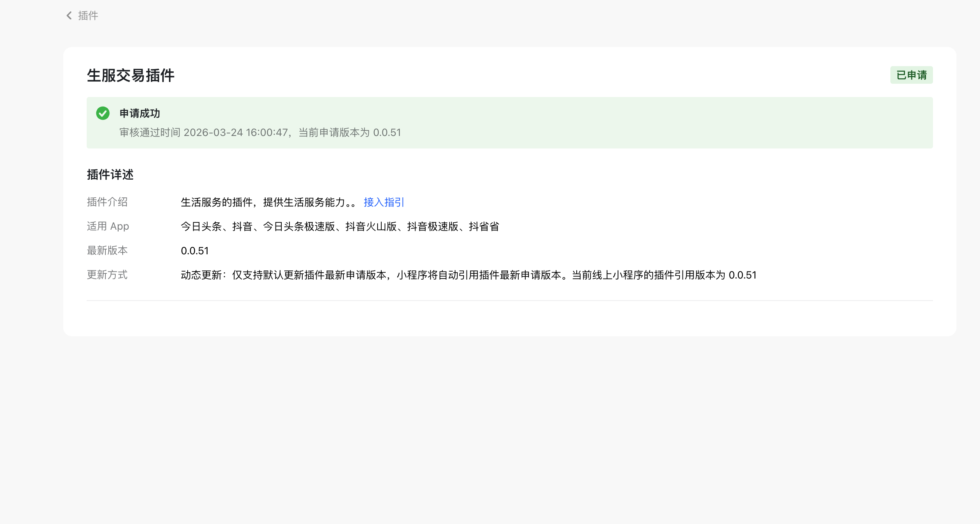The image size is (980, 524).
Task: Click the 生服交易插件 title
Action: pos(130,75)
